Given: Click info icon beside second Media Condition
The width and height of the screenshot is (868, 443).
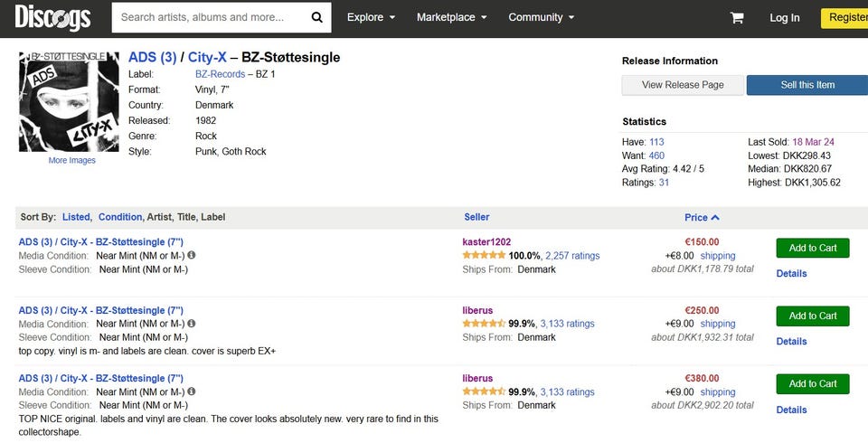Looking at the screenshot, I should tap(192, 324).
